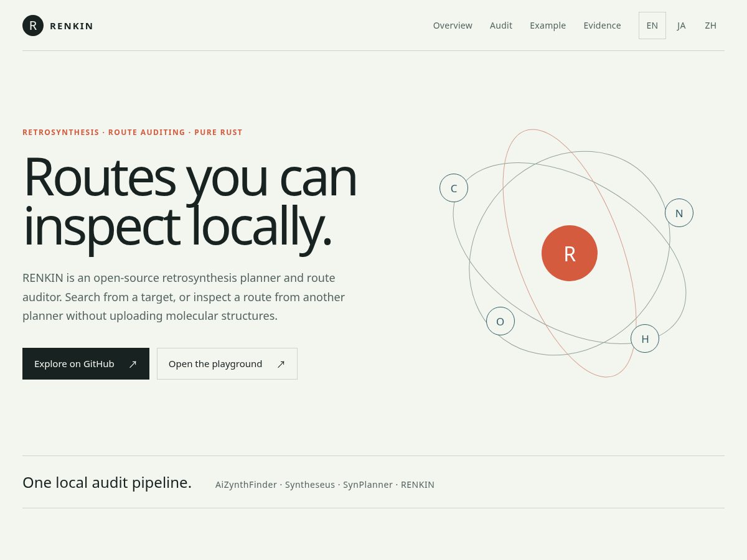747x560 pixels.
Task: Click the O atom node
Action: coord(500,321)
